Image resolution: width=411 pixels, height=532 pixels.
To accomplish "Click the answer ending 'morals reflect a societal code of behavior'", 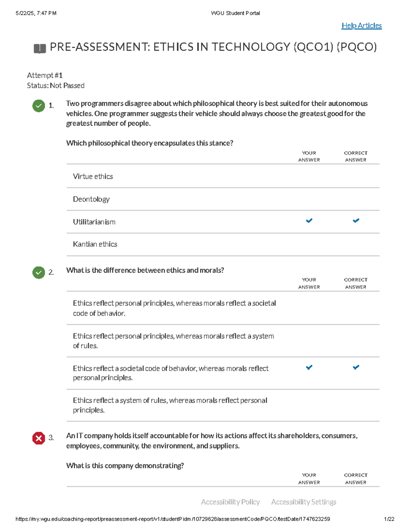I will pos(174,308).
